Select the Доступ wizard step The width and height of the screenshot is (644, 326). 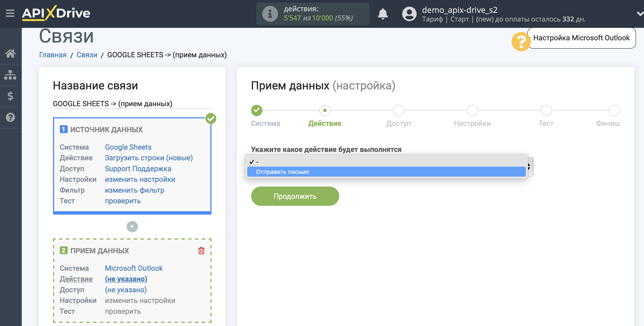click(399, 110)
